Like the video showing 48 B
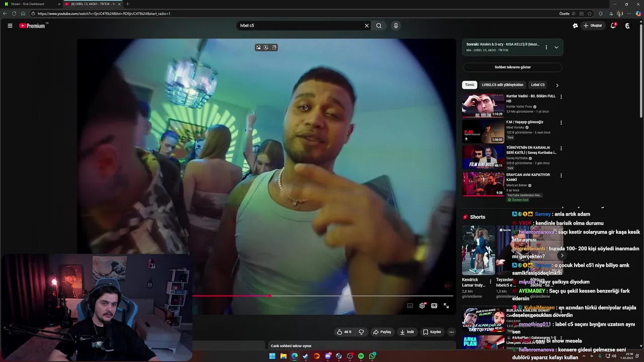The image size is (644, 362). click(x=344, y=332)
